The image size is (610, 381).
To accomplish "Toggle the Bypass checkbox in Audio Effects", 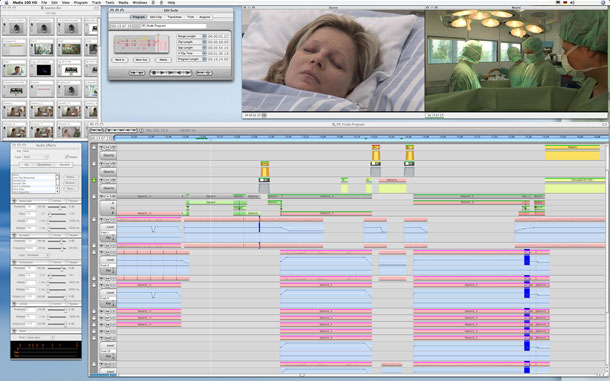I will (x=67, y=157).
